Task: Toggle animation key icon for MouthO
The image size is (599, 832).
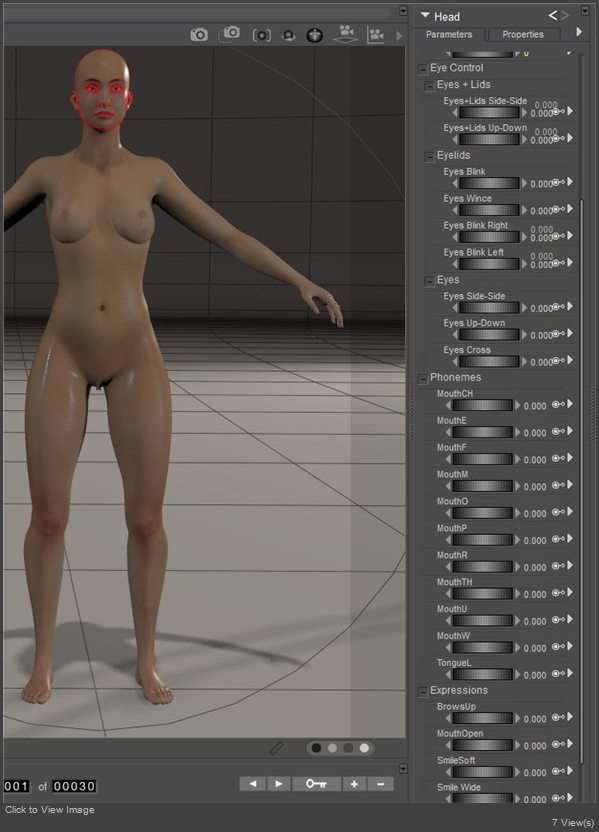Action: tap(559, 512)
